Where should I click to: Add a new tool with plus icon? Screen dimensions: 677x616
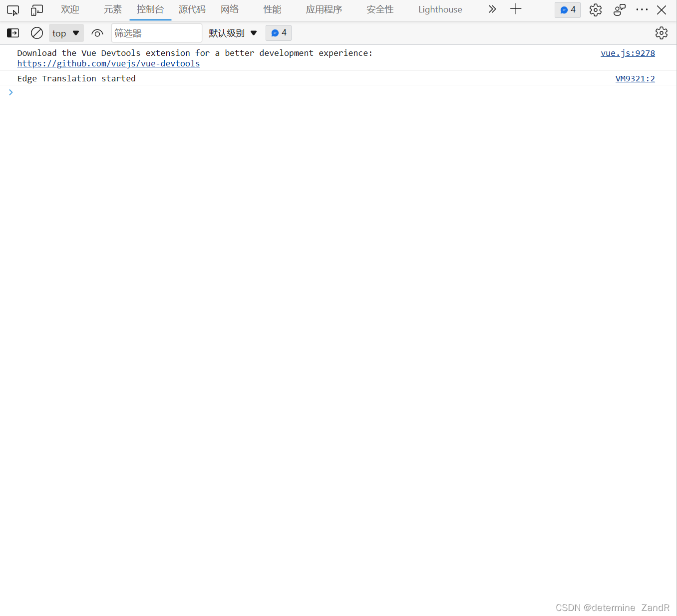click(516, 9)
